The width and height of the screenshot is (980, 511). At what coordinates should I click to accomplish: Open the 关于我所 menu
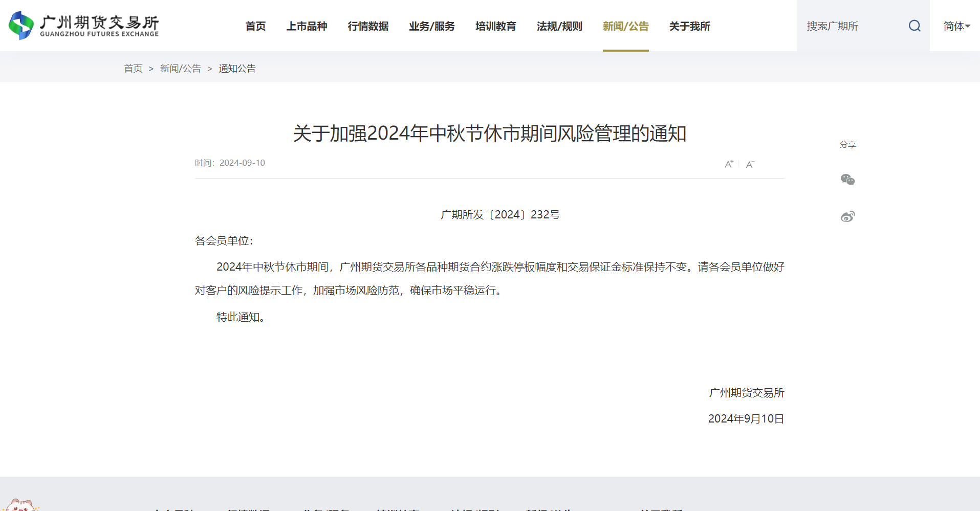point(689,26)
